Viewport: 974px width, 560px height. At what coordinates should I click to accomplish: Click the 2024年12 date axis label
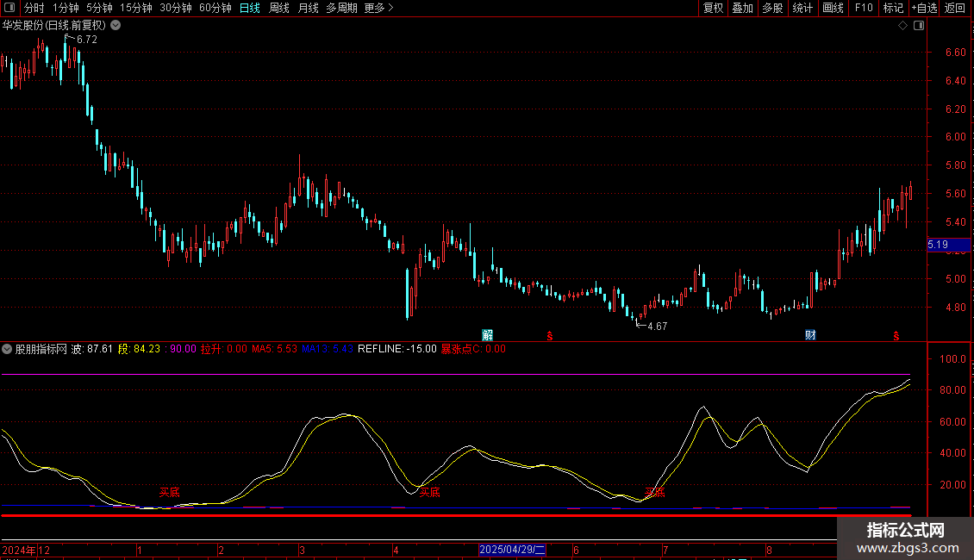[x=26, y=550]
